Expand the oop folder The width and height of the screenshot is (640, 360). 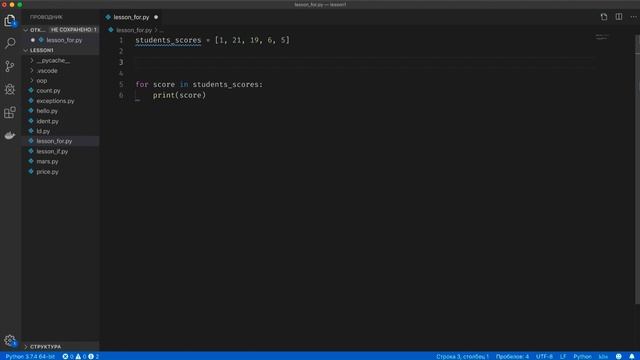click(x=32, y=80)
